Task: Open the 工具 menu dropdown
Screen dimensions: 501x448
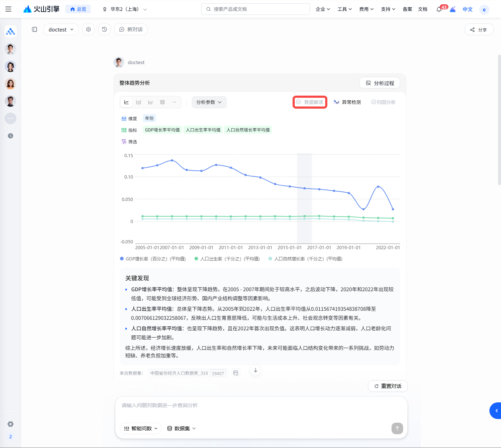Action: click(x=344, y=9)
